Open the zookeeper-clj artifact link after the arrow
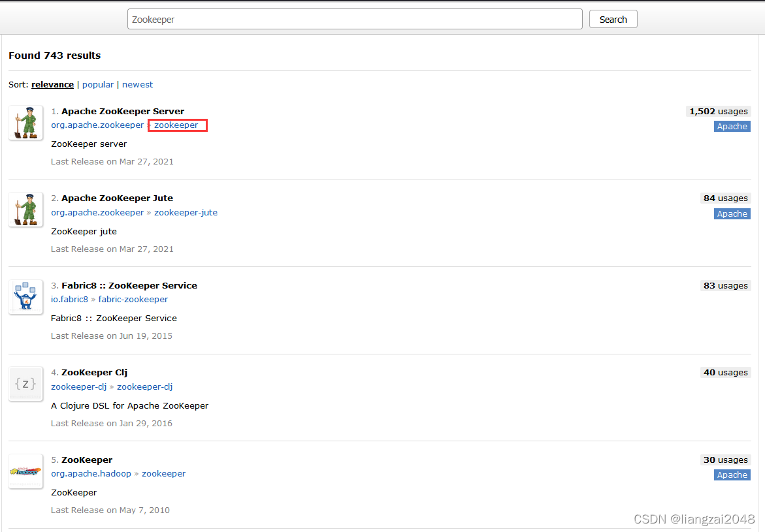Screen dimensions: 765x532 pyautogui.click(x=145, y=386)
